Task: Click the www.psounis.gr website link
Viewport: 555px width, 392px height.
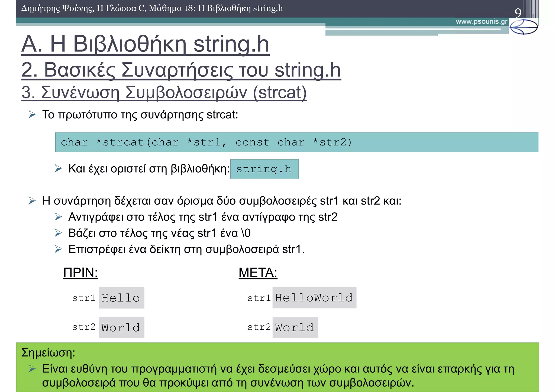Action: coord(481,22)
